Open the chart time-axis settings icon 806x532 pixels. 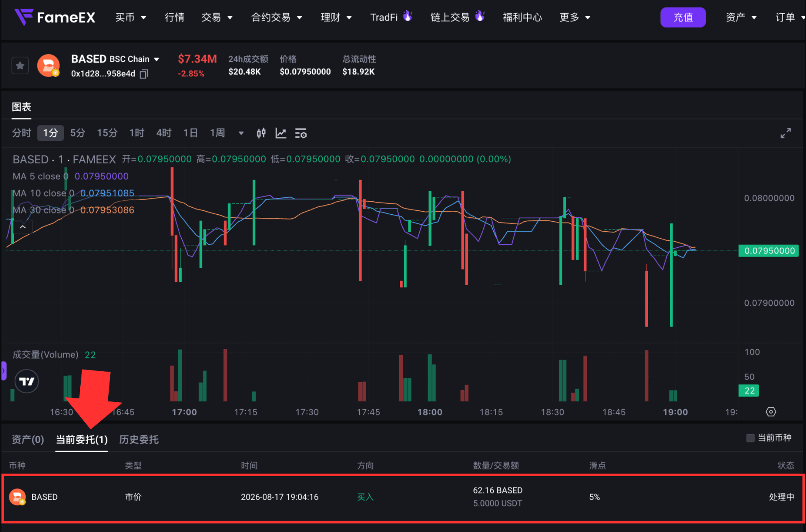pos(771,412)
